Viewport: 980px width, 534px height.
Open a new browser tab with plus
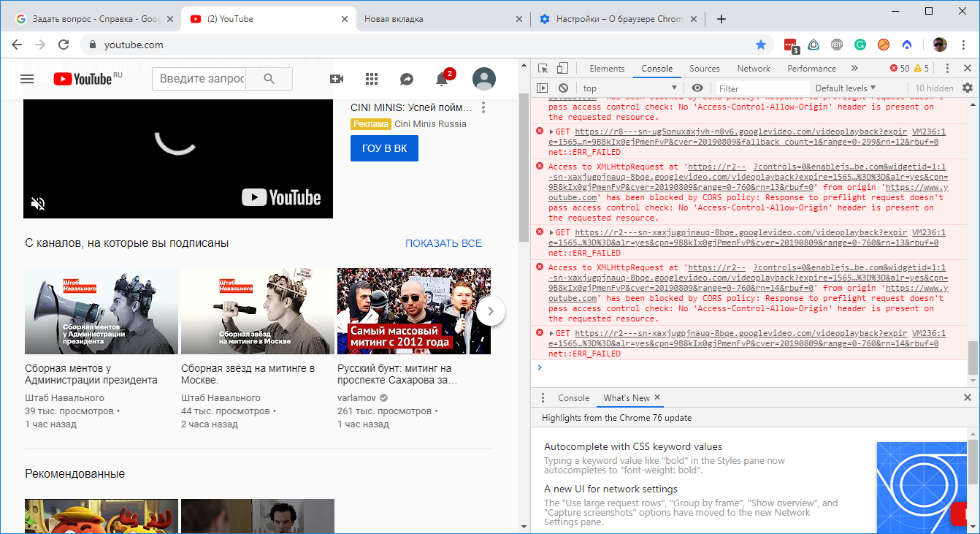(721, 19)
